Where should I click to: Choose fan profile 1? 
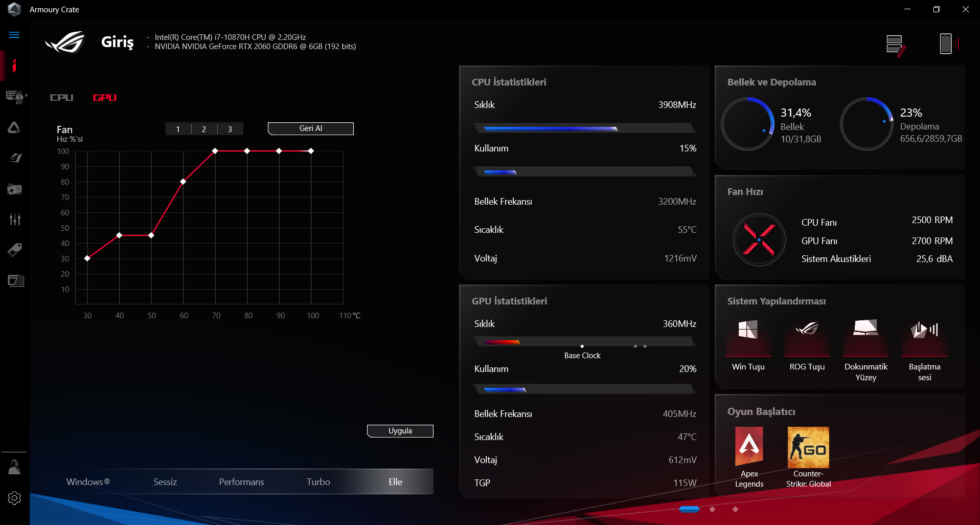pos(178,129)
